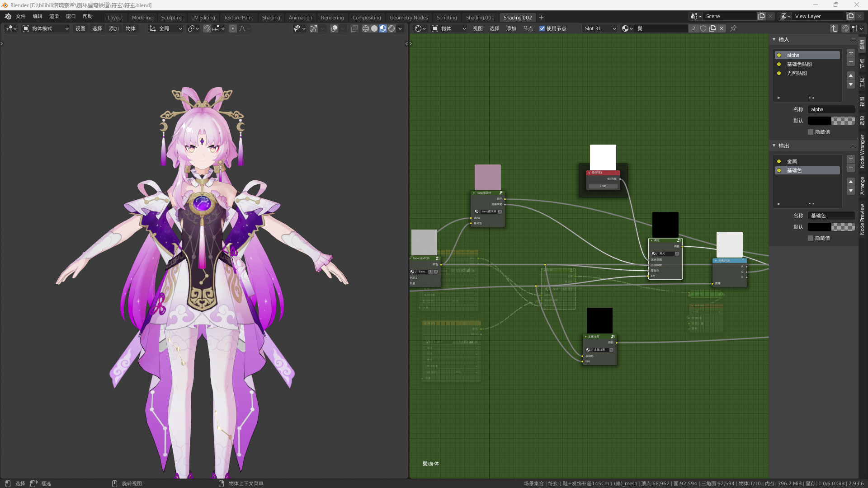Open the 物体模式 mode dropdown
The height and width of the screenshot is (488, 868).
click(x=45, y=28)
